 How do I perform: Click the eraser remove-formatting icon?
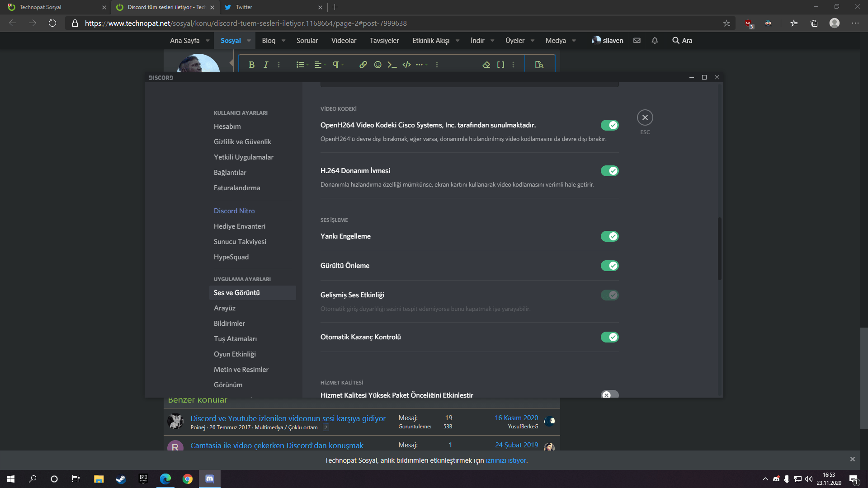pyautogui.click(x=486, y=65)
